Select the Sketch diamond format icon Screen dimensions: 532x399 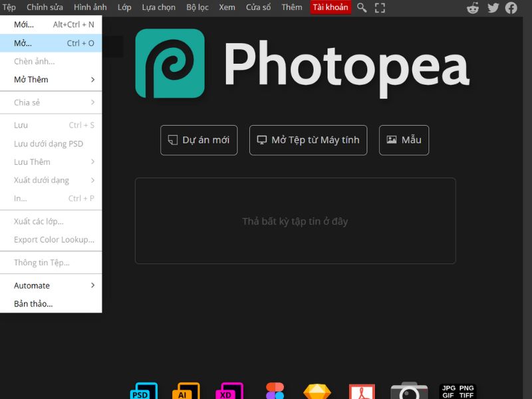pos(317,391)
